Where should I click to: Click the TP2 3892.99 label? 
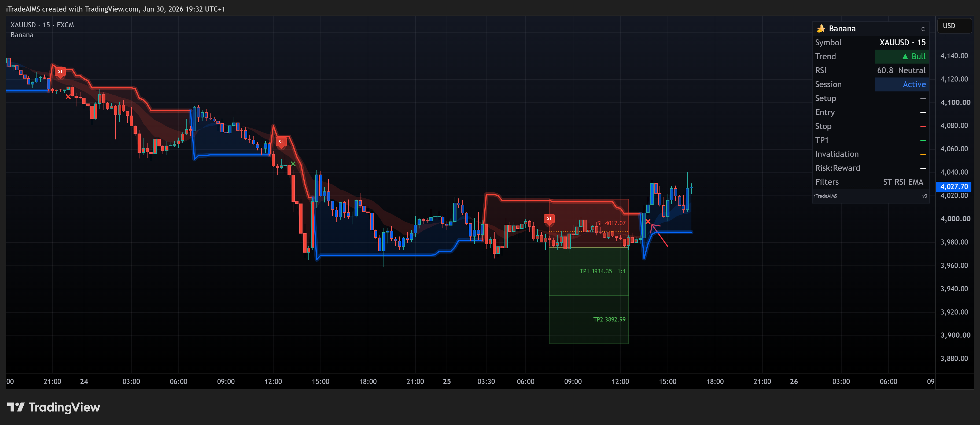click(x=609, y=320)
